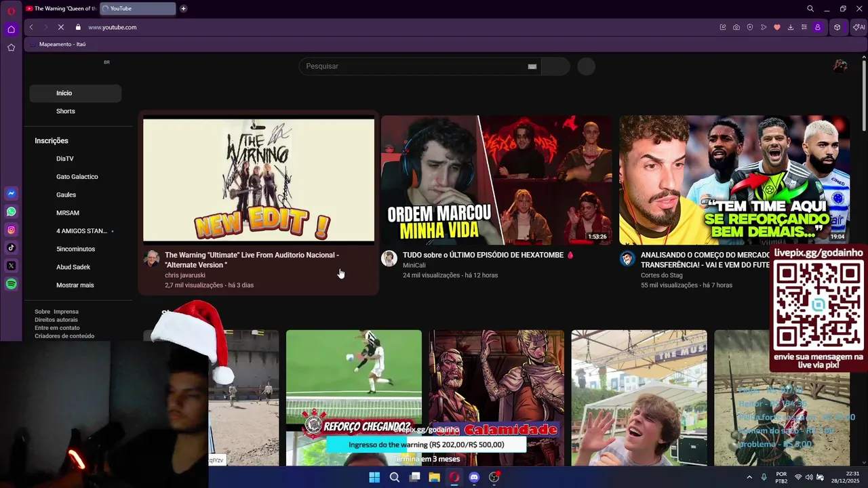Open File Explorer from the taskbar

(x=435, y=477)
